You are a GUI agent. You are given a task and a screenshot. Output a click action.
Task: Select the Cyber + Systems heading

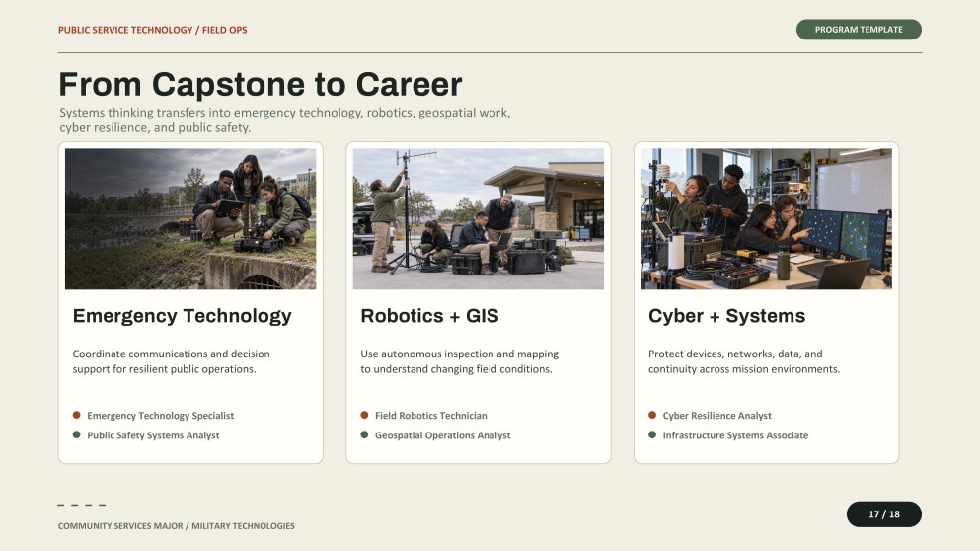point(727,316)
